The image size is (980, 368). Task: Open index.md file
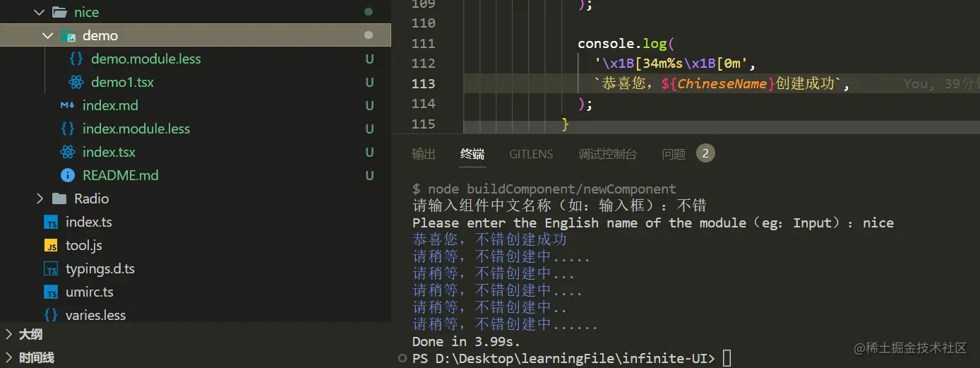[x=110, y=105]
